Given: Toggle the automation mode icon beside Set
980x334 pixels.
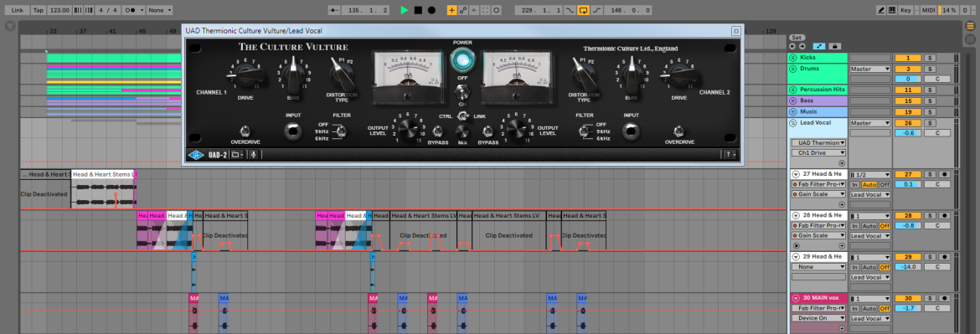Looking at the screenshot, I should tap(818, 46).
